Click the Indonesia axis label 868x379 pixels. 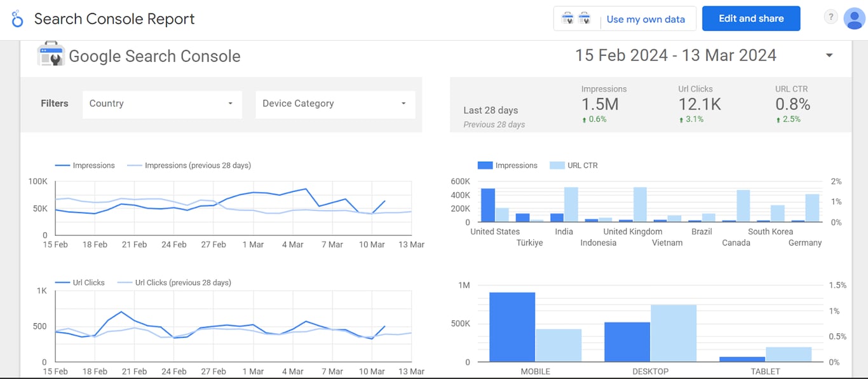(x=599, y=243)
